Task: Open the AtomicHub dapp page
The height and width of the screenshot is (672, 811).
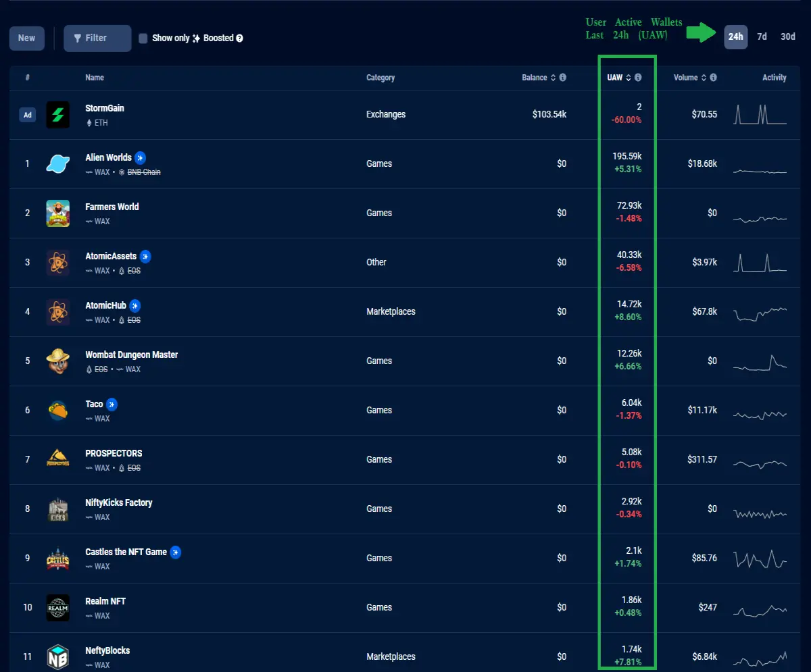Action: tap(106, 305)
